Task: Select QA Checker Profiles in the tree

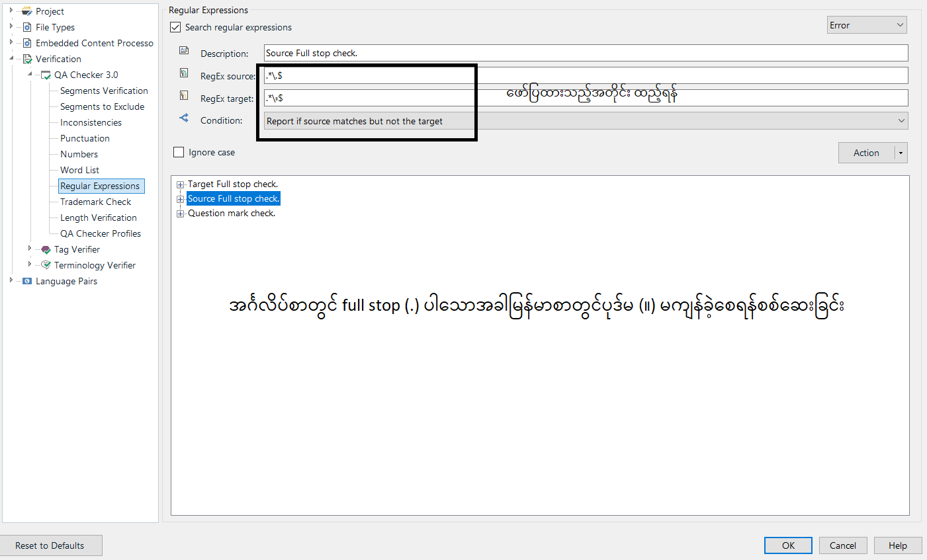Action: 101,233
